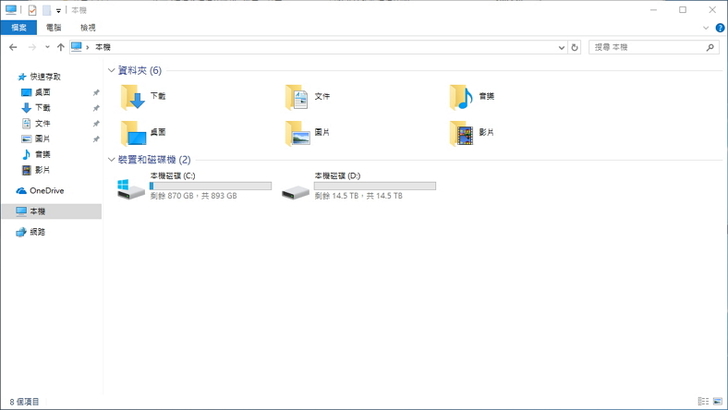Click the address bar path 本機
Image resolution: width=728 pixels, height=410 pixels.
[103, 47]
